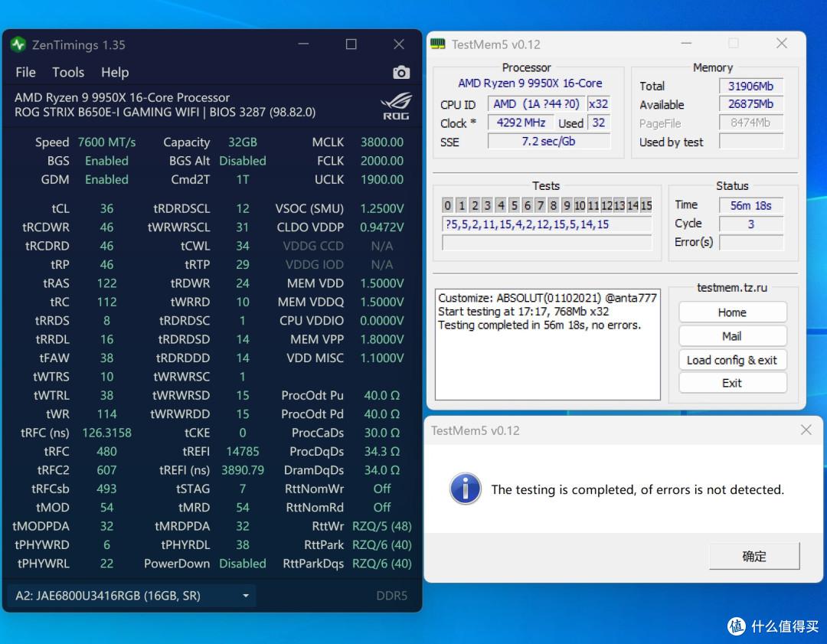Image resolution: width=827 pixels, height=644 pixels.
Task: Minimize the ZenTimings window
Action: pos(303,44)
